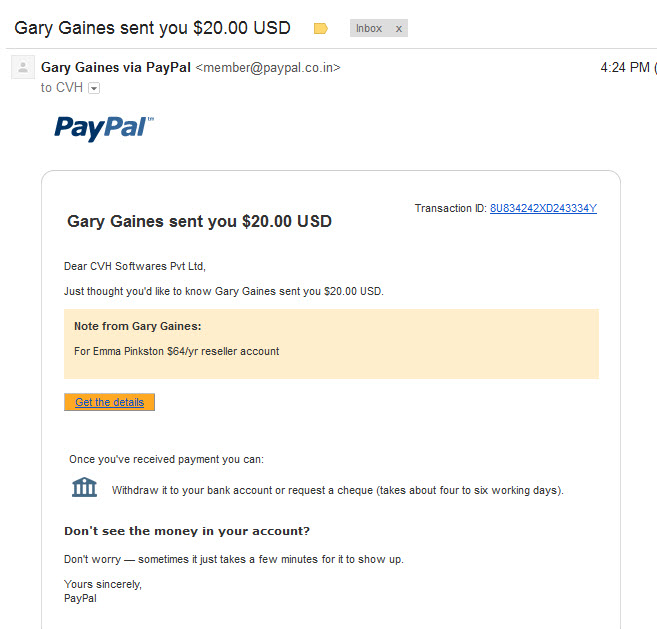
Task: Expand recipient details arrow beside 'to CVH'
Action: 94,88
